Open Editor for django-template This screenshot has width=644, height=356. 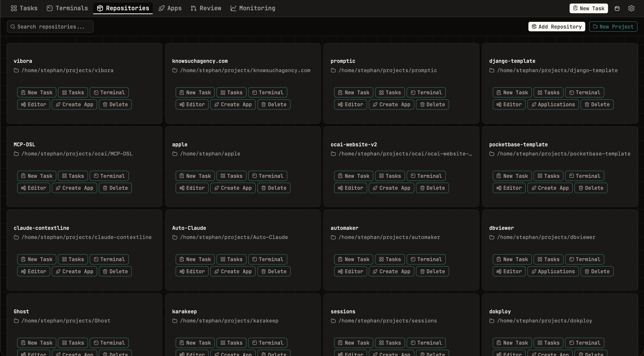click(509, 105)
